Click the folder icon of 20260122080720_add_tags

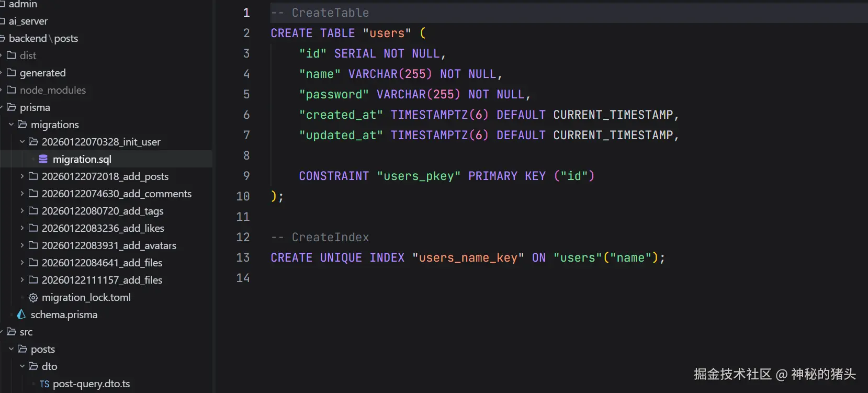pos(33,211)
